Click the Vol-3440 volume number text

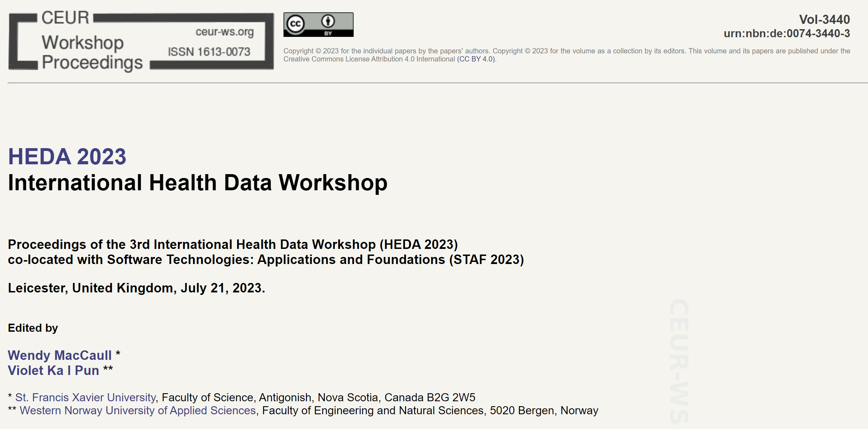(x=824, y=19)
